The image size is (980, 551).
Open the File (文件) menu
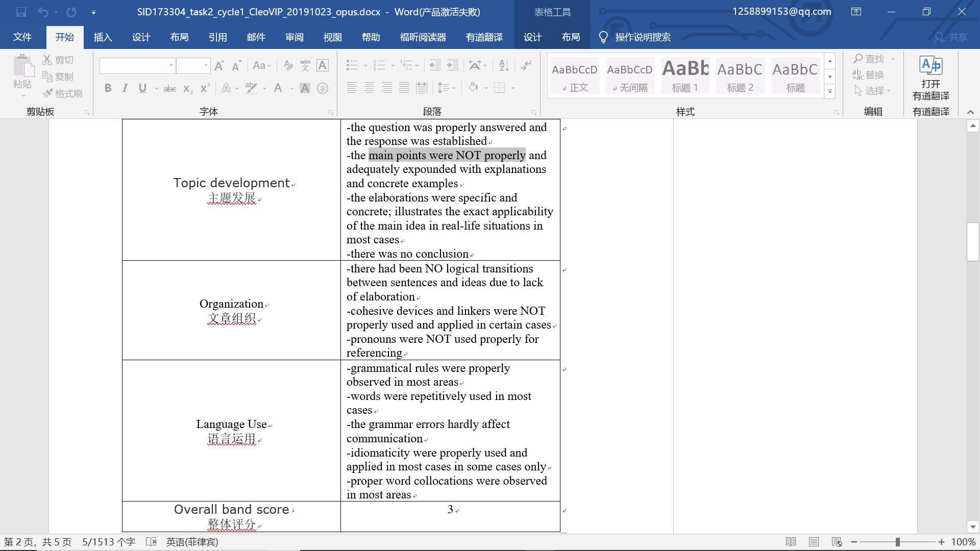tap(22, 37)
